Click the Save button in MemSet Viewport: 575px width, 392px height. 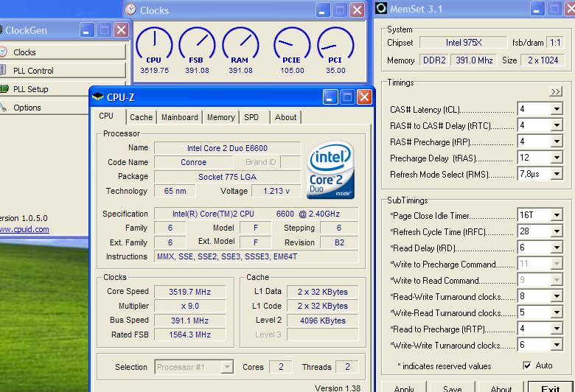(452, 388)
